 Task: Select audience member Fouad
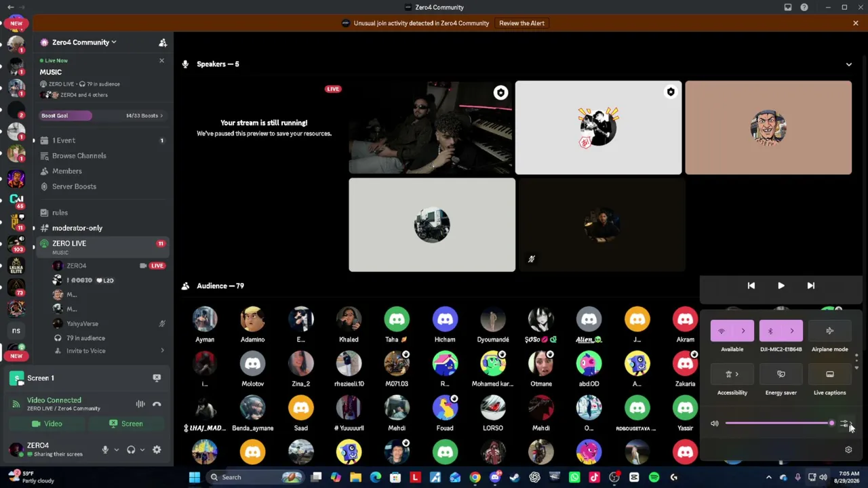point(445,408)
